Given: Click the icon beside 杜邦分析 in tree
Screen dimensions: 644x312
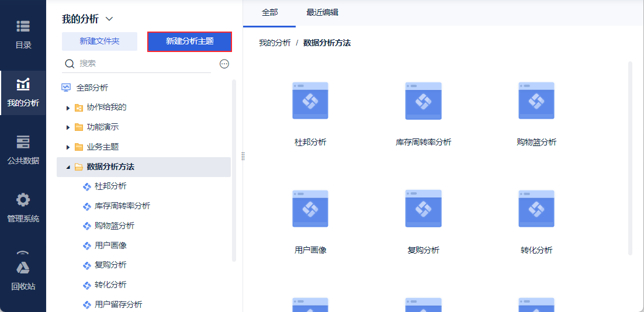Looking at the screenshot, I should (x=86, y=187).
